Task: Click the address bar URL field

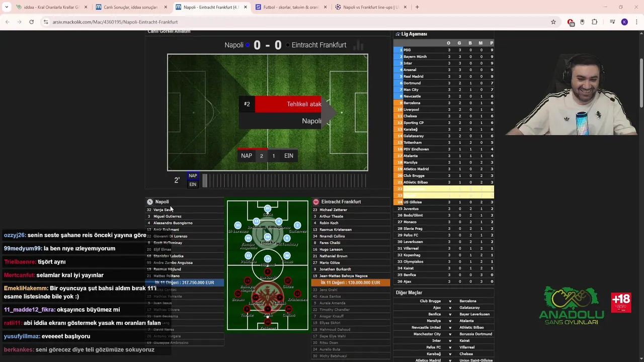Action: point(297,22)
